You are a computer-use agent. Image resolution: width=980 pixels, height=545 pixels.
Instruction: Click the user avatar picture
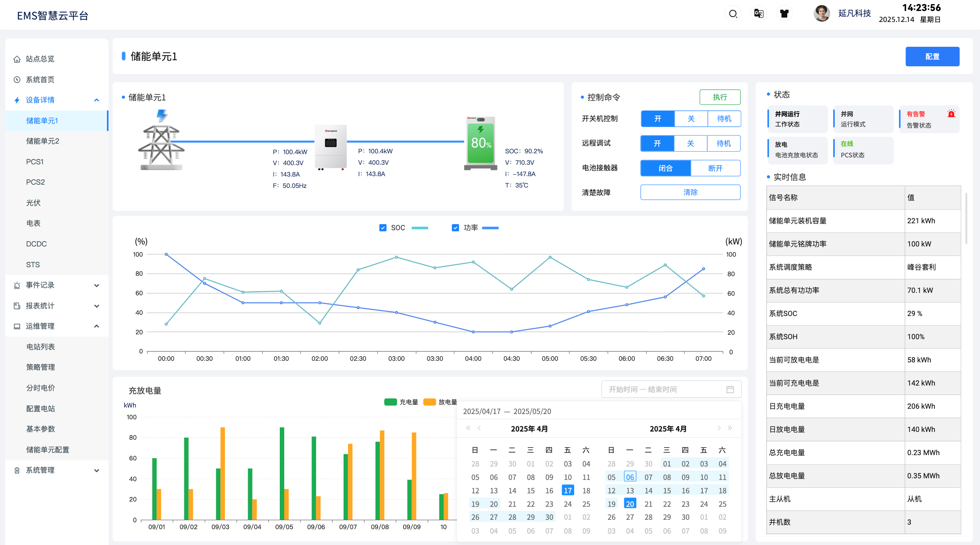point(821,13)
